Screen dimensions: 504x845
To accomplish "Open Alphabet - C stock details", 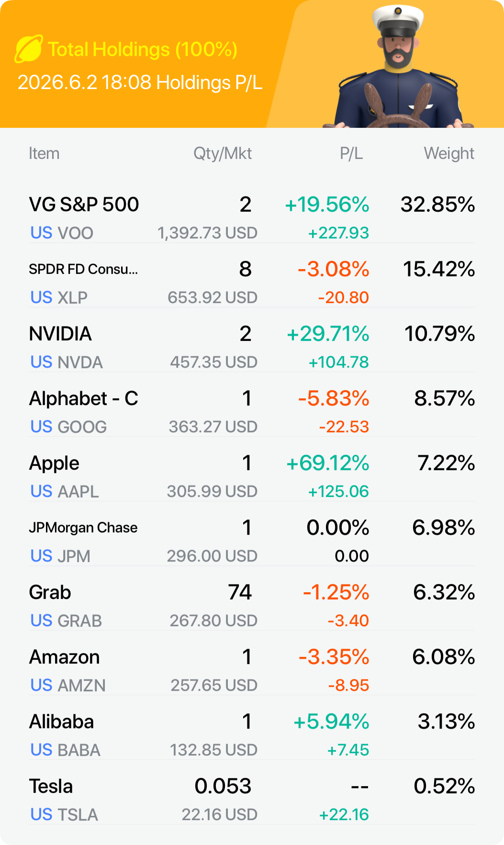I will pos(252,412).
